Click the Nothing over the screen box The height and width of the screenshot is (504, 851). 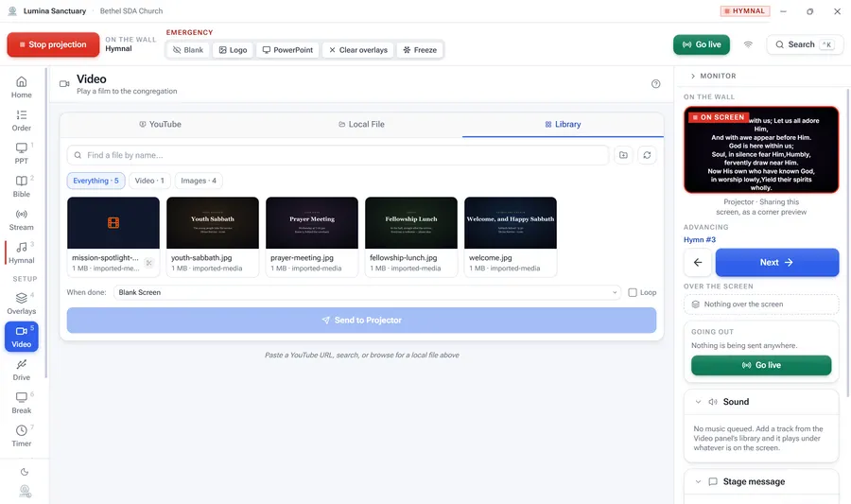point(761,304)
